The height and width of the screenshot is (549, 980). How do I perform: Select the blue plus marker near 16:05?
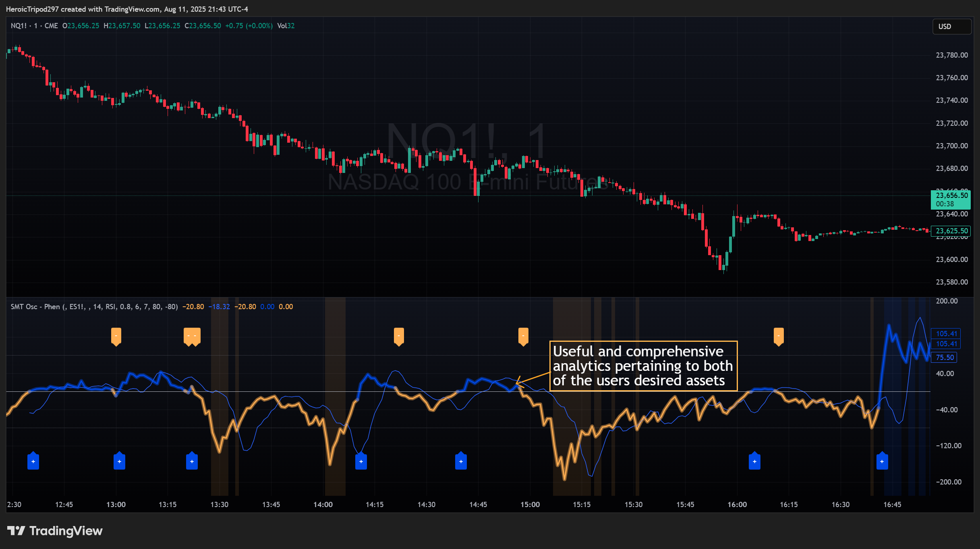[x=754, y=461]
